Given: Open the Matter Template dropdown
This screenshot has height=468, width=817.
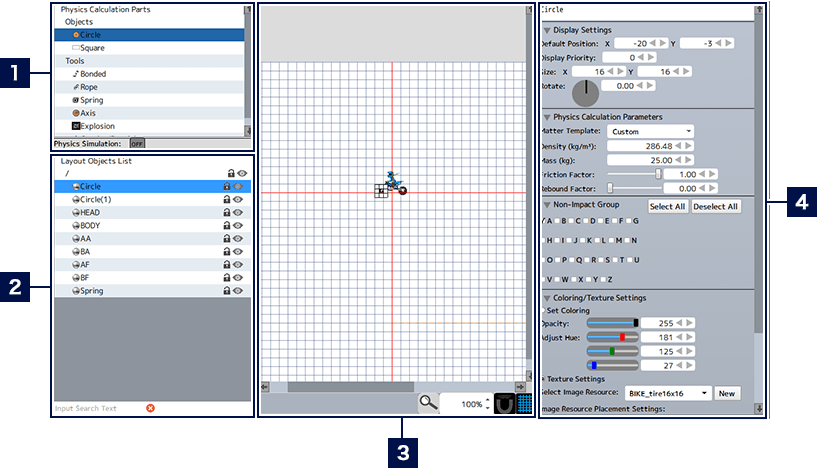Looking at the screenshot, I should coord(650,132).
